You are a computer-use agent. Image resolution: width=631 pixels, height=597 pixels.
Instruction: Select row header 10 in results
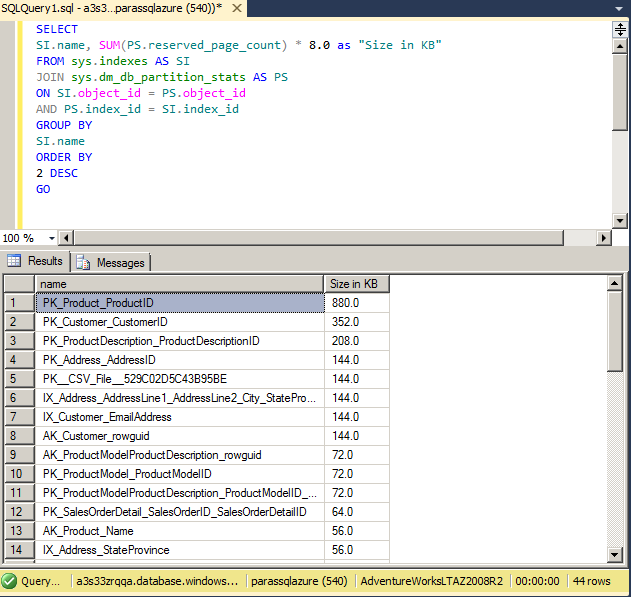click(x=19, y=474)
